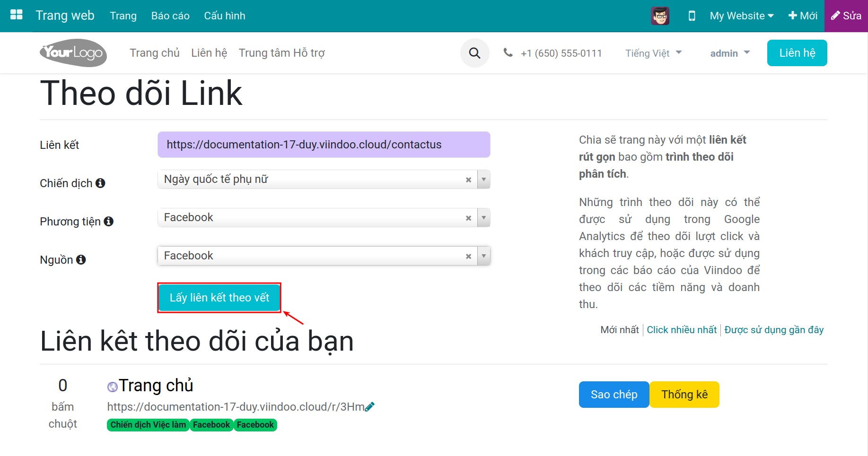Go to the Trang chủ nav link

[x=155, y=53]
